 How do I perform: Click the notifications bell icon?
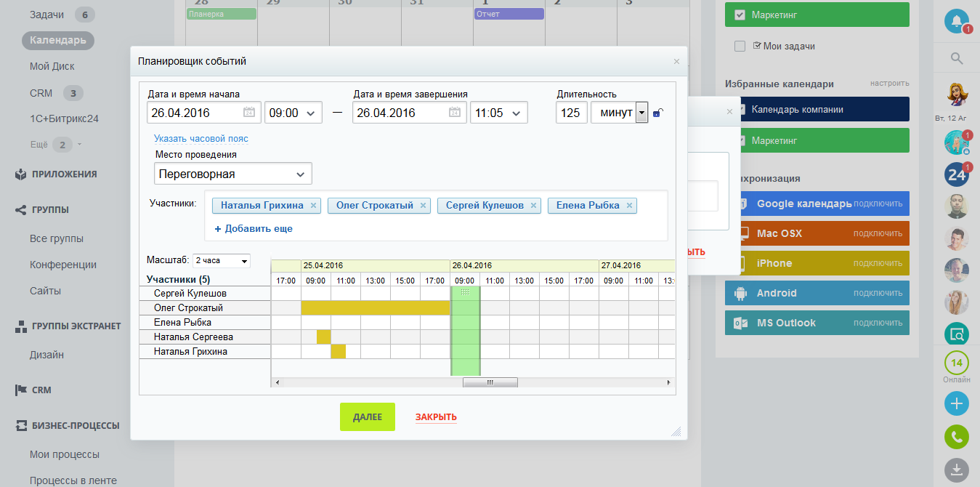tap(956, 20)
